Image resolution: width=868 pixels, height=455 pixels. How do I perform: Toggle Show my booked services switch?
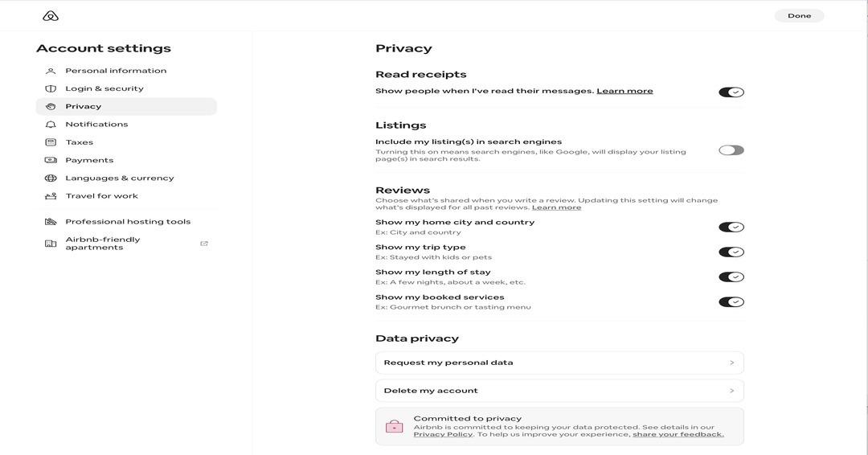[731, 302]
